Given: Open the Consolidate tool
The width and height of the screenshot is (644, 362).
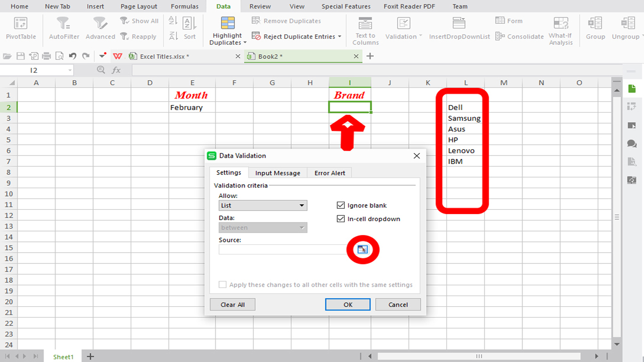Looking at the screenshot, I should [520, 36].
